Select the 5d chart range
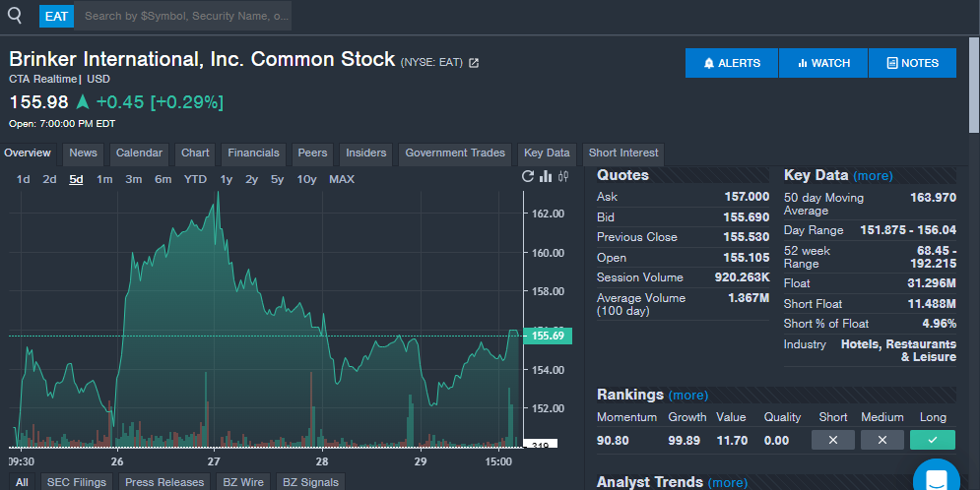 76,179
